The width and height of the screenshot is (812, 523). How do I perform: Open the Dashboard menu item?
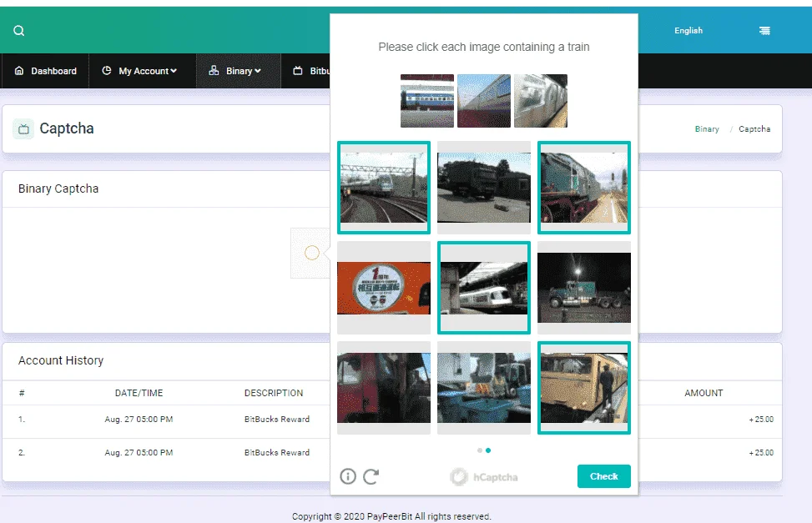pos(46,71)
